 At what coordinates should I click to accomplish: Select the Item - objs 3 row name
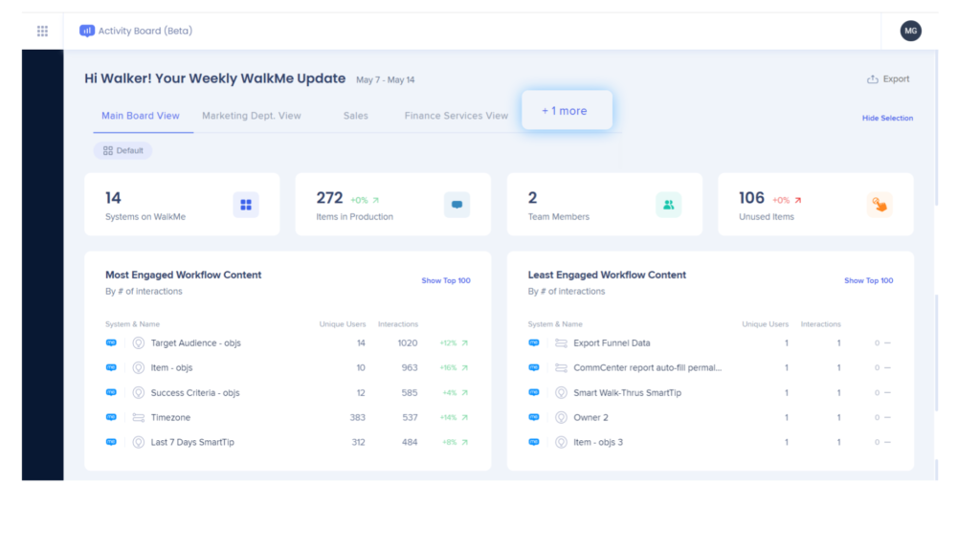[598, 442]
